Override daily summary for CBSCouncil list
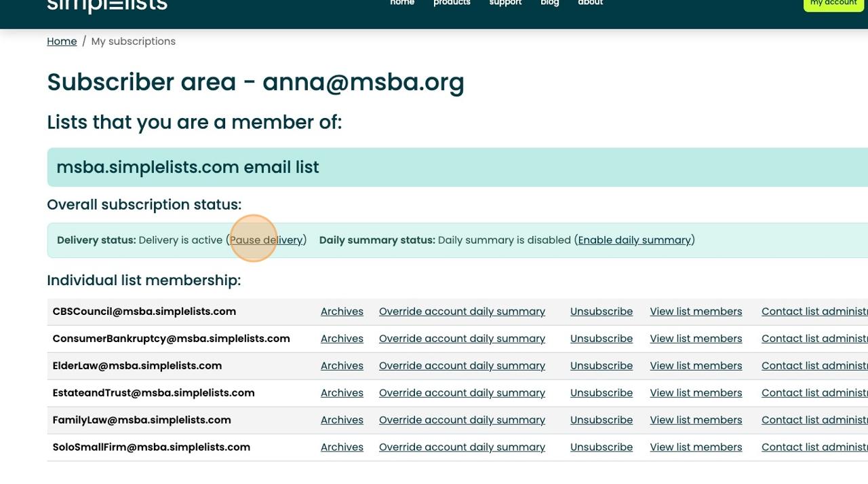868x484 pixels. 462,312
